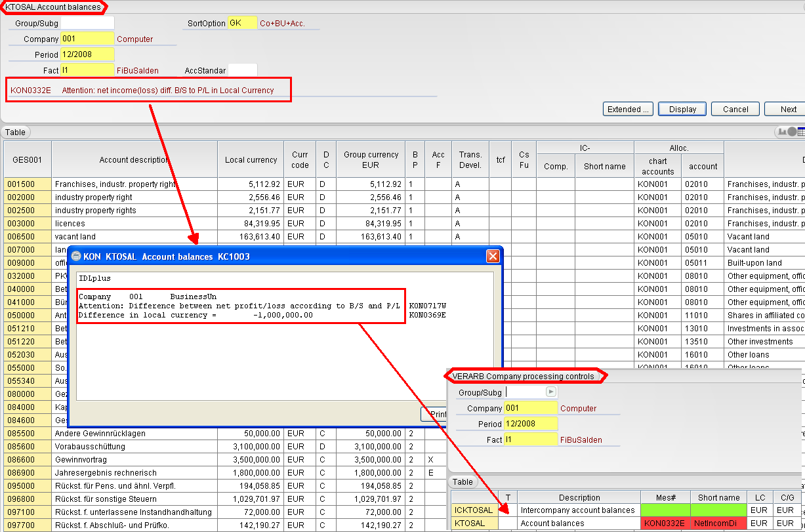This screenshot has width=805, height=532.
Task: Click 'Jahresergebnis rechnerisch' description cell
Action: point(134,473)
